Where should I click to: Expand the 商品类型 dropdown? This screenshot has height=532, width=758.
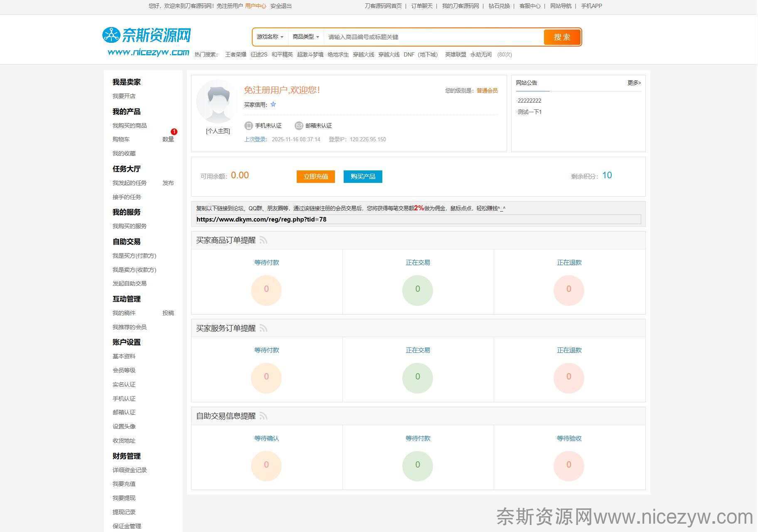click(x=305, y=37)
